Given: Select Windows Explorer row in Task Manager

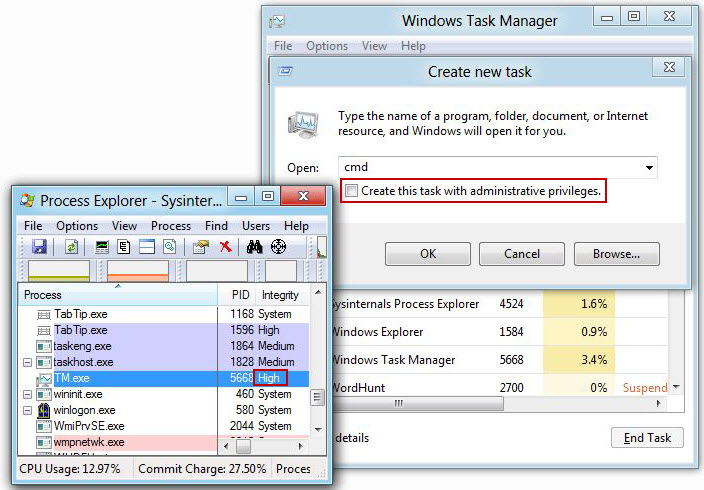Looking at the screenshot, I should 501,332.
